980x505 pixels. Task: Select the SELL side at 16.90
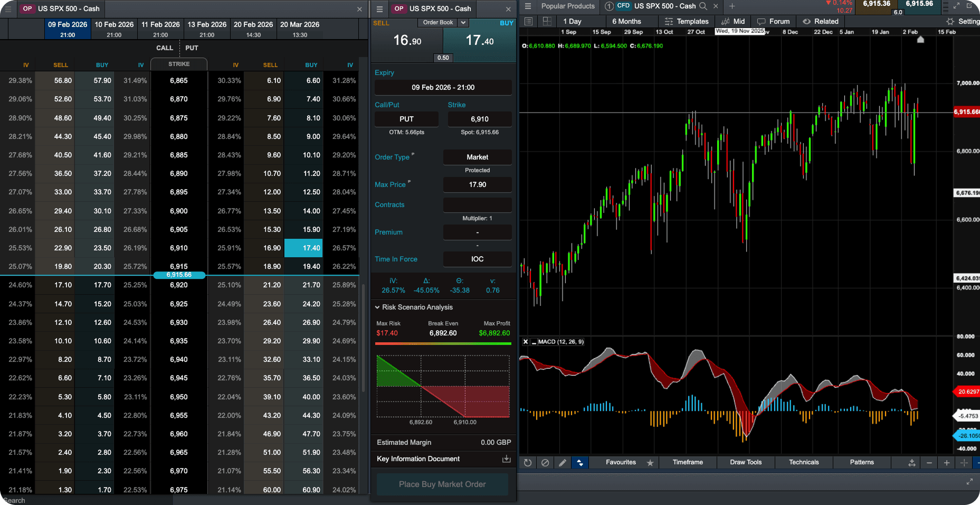coord(407,41)
